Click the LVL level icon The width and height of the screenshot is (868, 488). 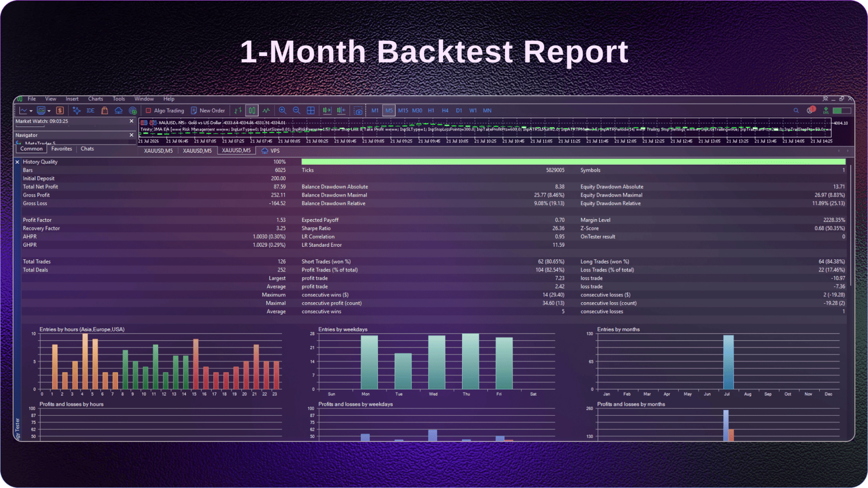(x=826, y=110)
